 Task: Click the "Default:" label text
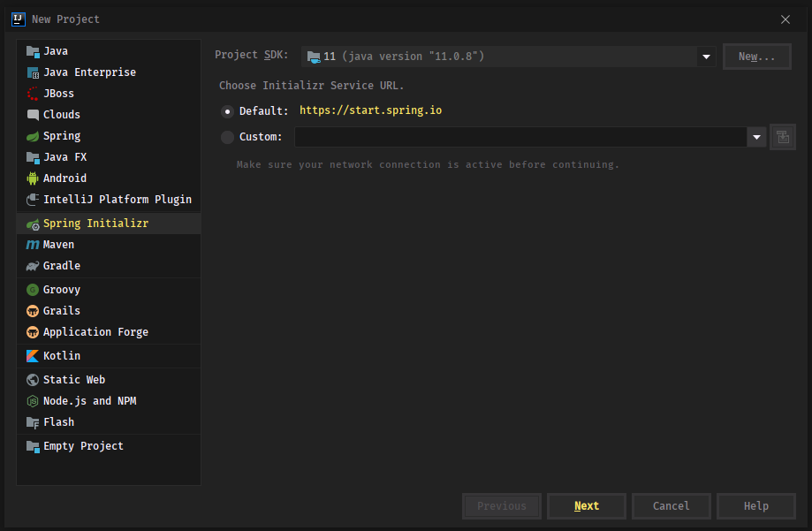point(263,111)
